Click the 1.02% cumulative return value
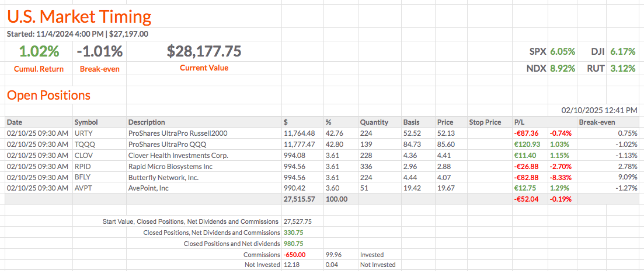 pos(39,51)
